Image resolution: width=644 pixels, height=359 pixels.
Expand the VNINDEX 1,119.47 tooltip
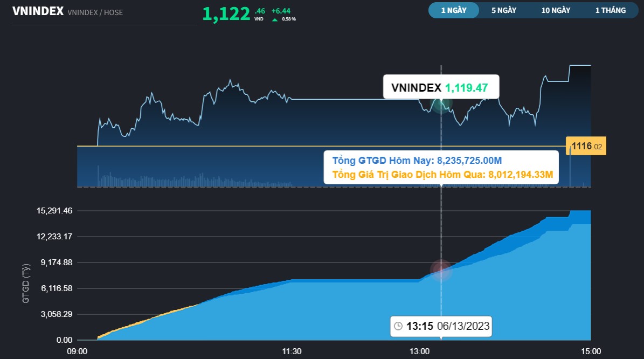point(441,87)
